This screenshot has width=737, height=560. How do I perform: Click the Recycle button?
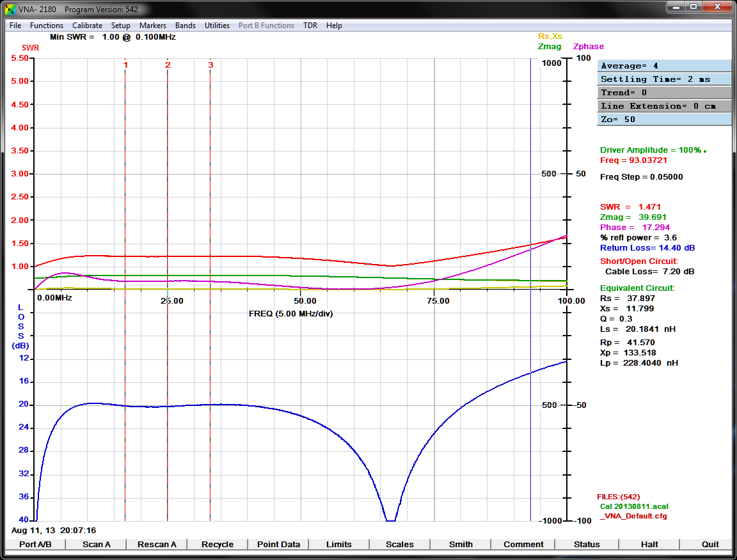coord(218,545)
